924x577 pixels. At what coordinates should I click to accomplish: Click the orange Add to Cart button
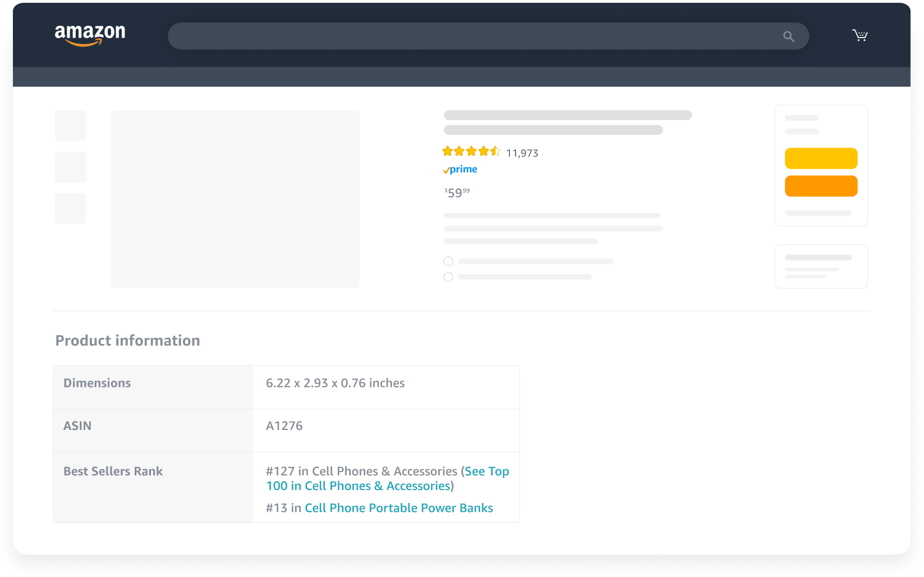[x=821, y=186]
